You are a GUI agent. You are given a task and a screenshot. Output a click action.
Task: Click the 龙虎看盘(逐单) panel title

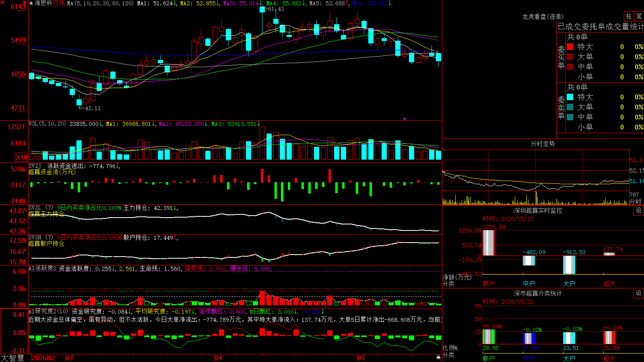tap(543, 16)
